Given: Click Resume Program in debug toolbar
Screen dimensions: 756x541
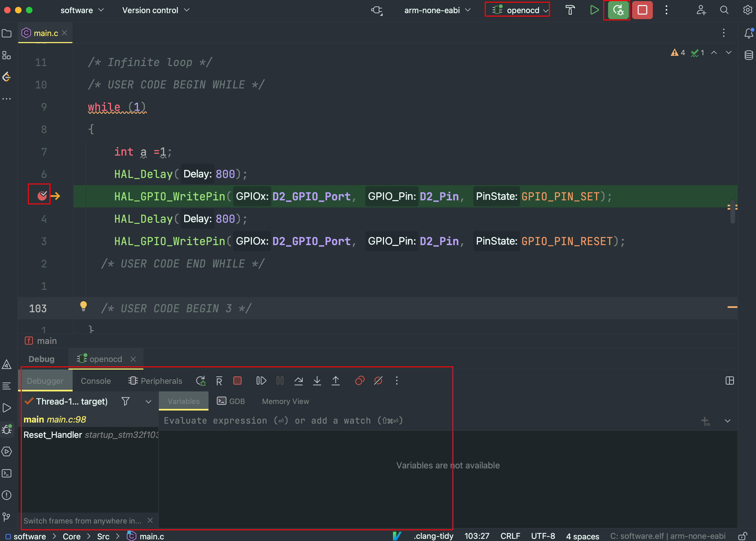Looking at the screenshot, I should (x=261, y=381).
